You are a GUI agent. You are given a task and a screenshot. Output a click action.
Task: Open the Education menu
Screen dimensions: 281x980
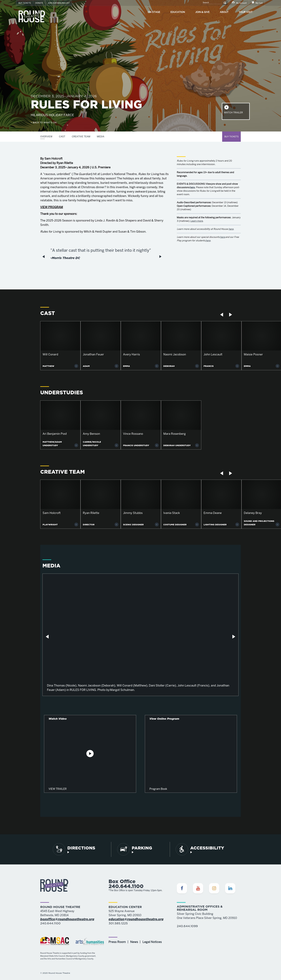click(x=178, y=12)
